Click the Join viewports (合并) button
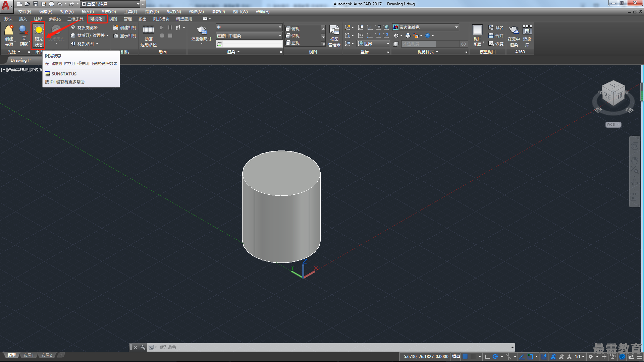This screenshot has height=362, width=644. click(x=496, y=36)
